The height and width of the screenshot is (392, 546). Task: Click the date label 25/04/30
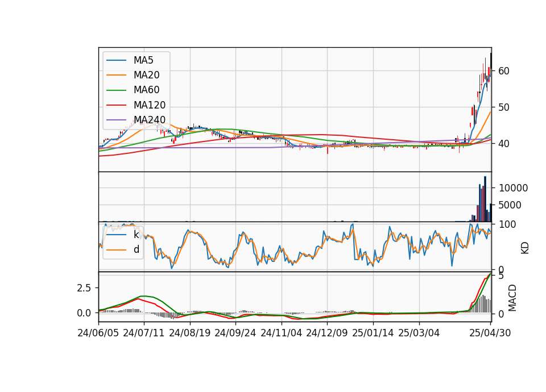490,333
